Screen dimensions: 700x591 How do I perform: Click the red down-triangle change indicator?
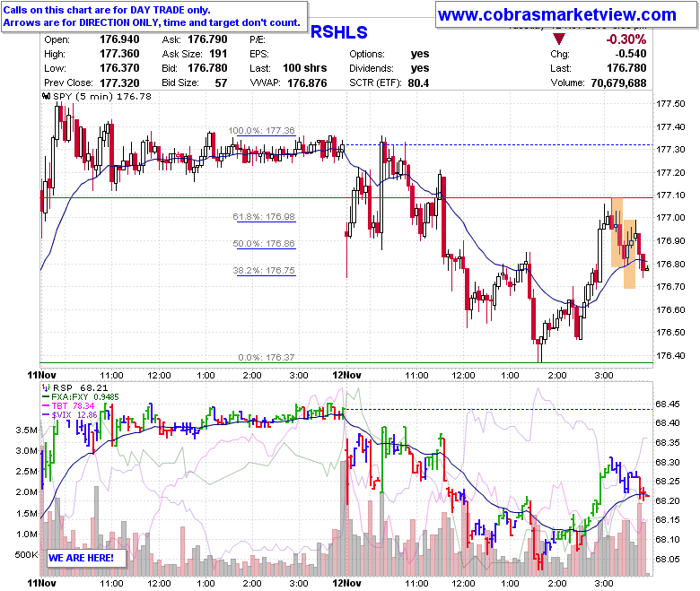[558, 39]
